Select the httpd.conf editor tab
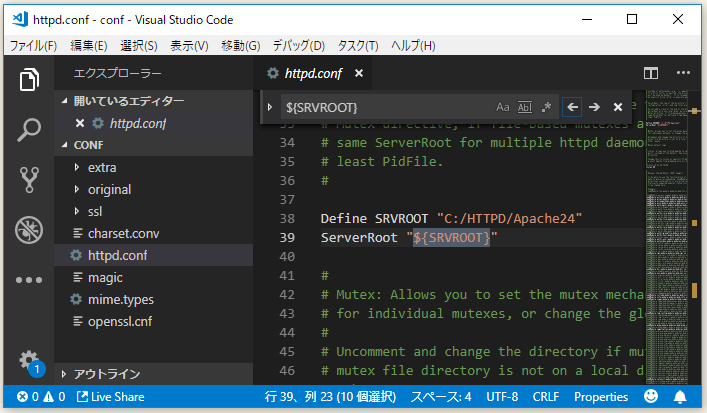 [x=313, y=73]
